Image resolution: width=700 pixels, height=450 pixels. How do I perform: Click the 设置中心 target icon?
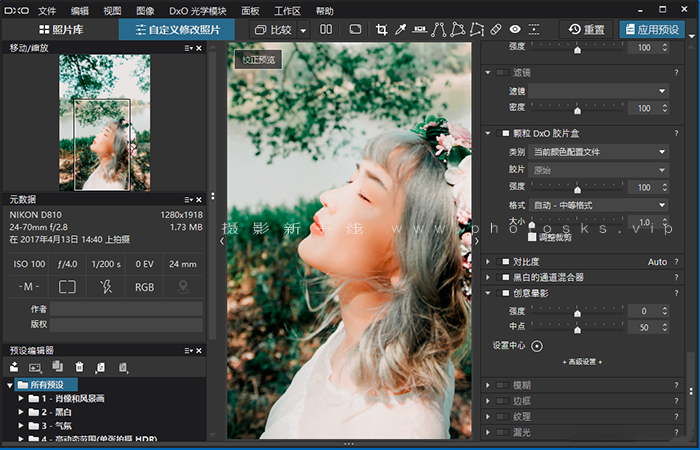coord(537,346)
